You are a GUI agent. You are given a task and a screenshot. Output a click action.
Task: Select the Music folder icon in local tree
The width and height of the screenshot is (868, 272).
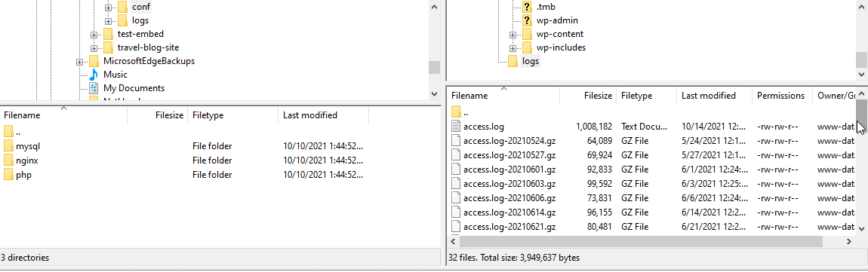coord(94,75)
